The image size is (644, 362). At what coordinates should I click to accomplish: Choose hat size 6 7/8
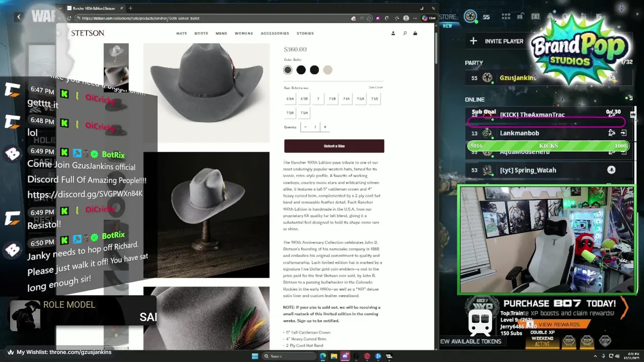304,99
